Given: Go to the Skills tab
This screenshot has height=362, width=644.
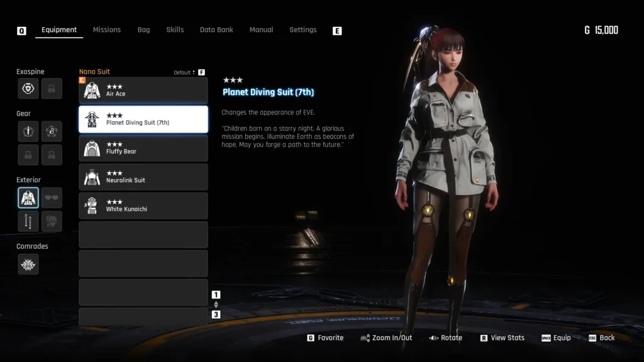Looking at the screenshot, I should pos(175,30).
